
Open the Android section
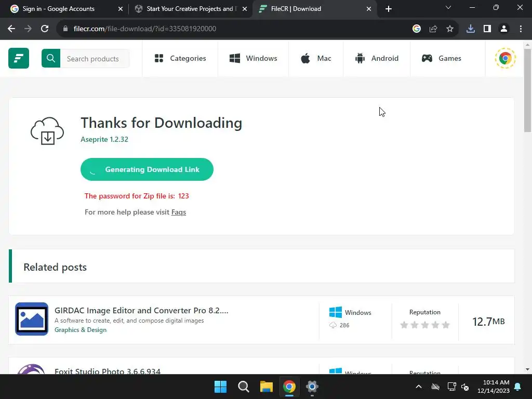tap(377, 58)
